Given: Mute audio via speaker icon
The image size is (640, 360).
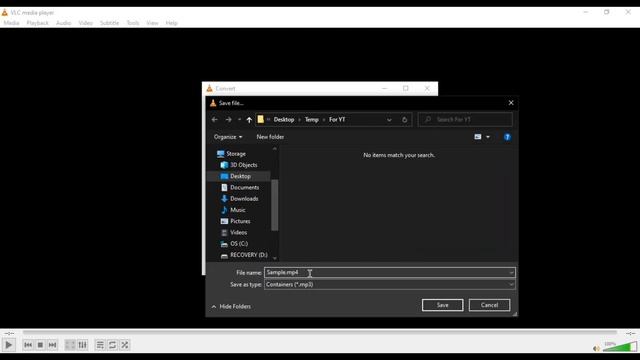Looking at the screenshot, I should click(x=596, y=348).
